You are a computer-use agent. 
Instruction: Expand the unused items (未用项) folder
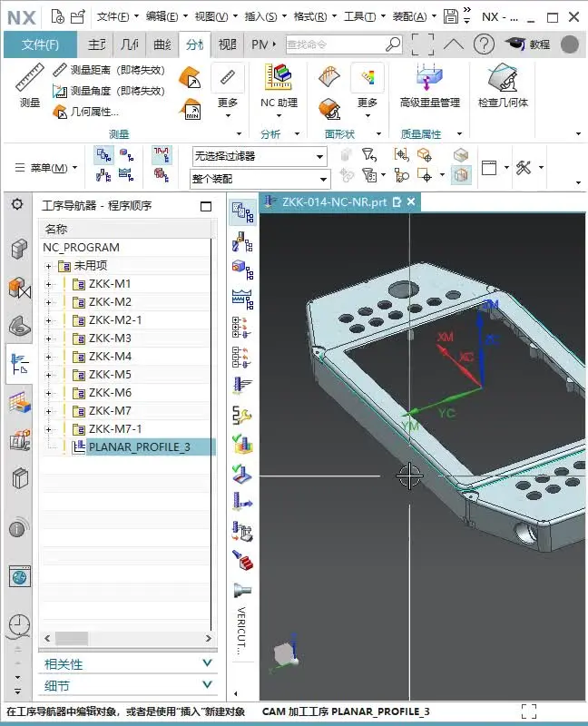pos(49,266)
